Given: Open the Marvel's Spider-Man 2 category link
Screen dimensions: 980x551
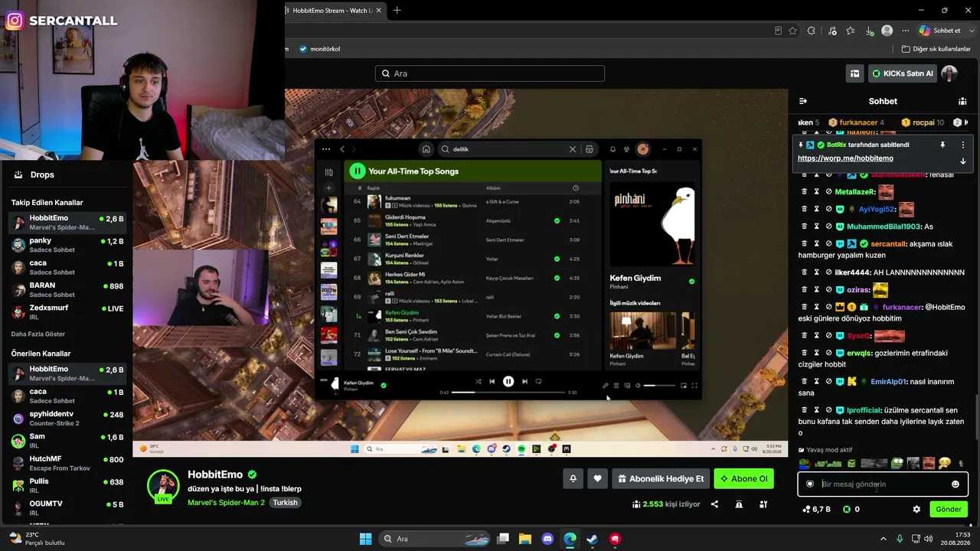Looking at the screenshot, I should [226, 503].
